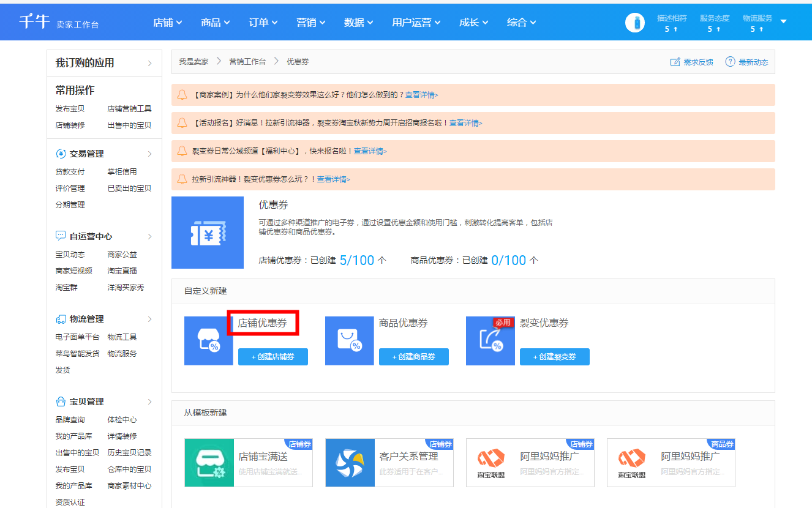Click the 自运营中心 chat bubble icon
Image resolution: width=812 pixels, height=508 pixels.
[61, 236]
